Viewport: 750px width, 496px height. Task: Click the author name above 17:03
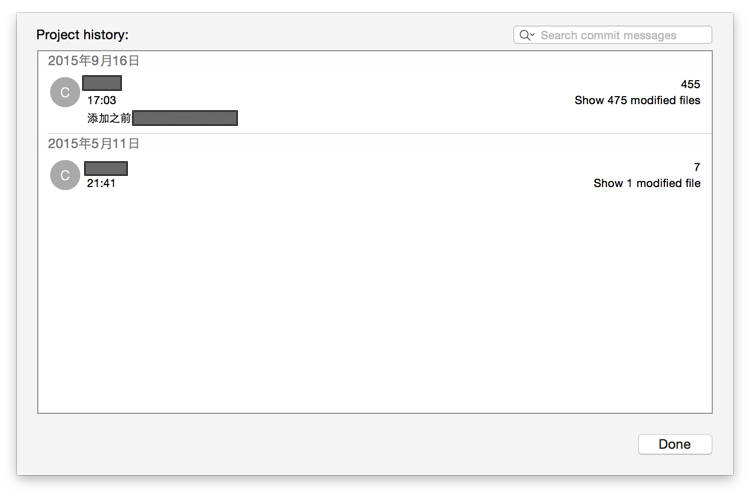pos(102,83)
